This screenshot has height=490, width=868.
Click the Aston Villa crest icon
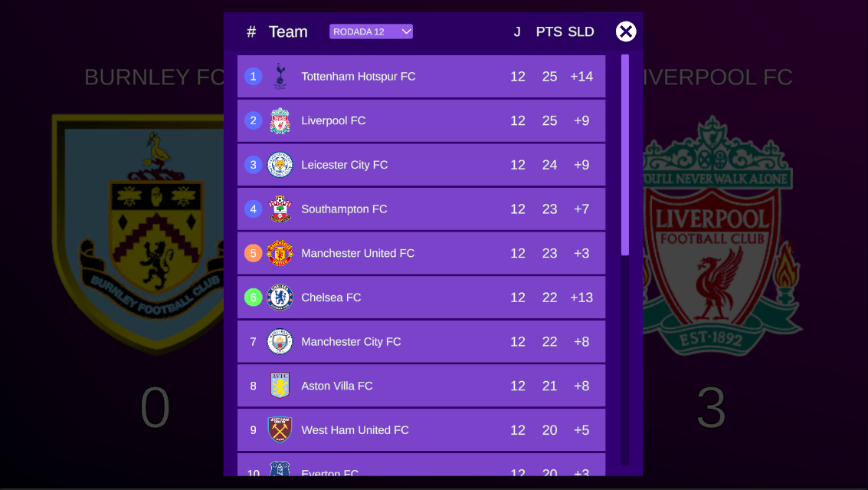pos(280,386)
